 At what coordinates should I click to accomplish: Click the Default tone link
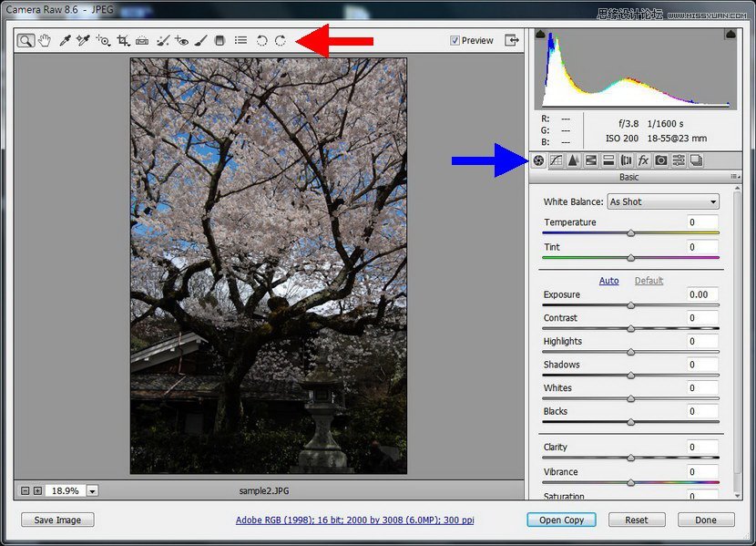point(649,281)
